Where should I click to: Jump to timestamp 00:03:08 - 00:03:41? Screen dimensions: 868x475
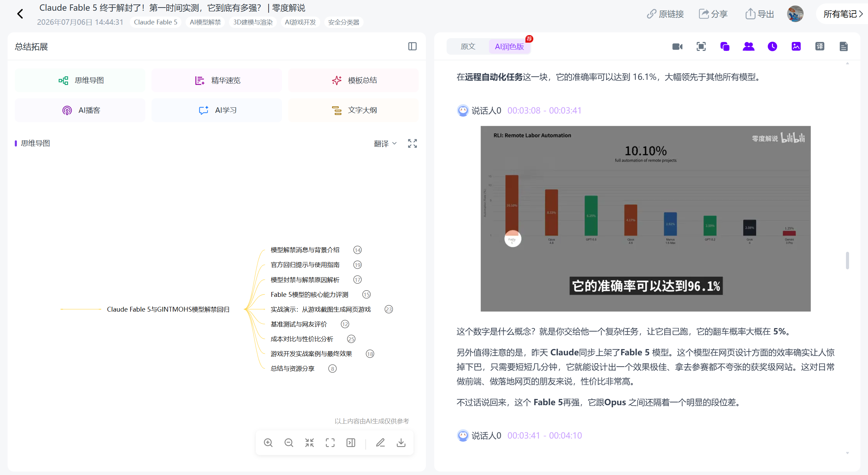point(544,110)
